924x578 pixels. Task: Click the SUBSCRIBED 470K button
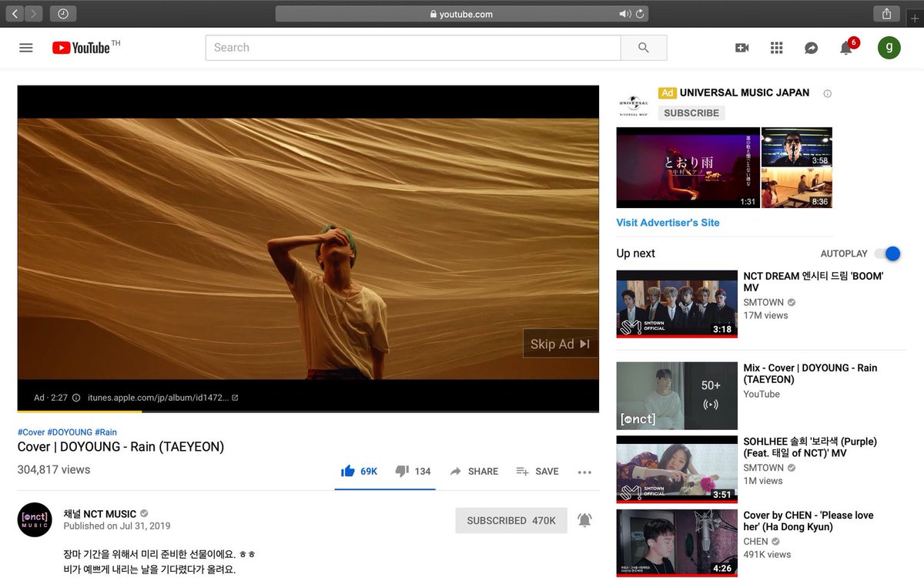tap(511, 520)
